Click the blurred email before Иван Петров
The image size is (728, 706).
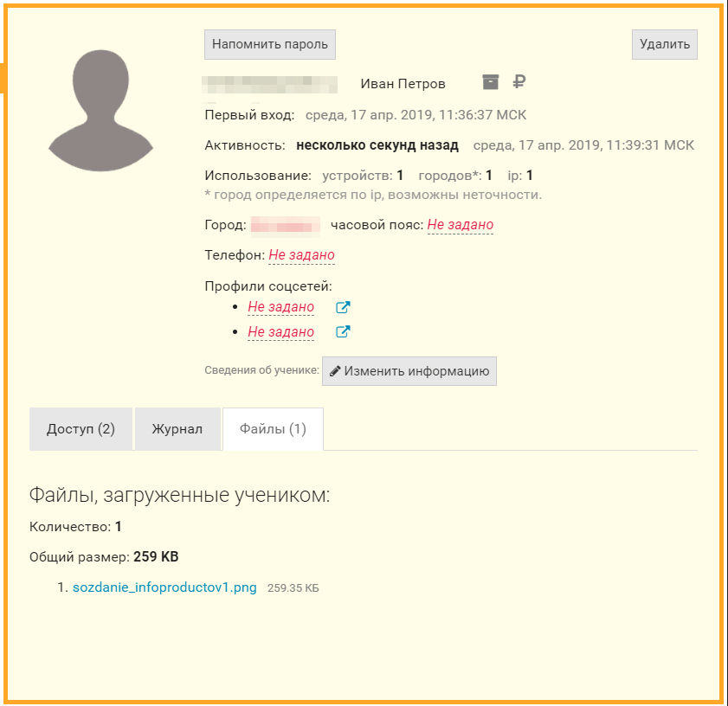point(269,84)
